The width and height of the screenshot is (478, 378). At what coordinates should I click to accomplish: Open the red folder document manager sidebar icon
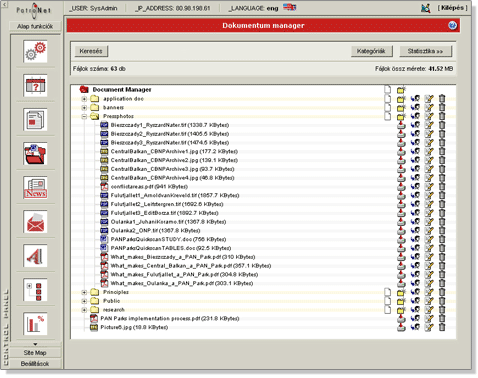35,154
